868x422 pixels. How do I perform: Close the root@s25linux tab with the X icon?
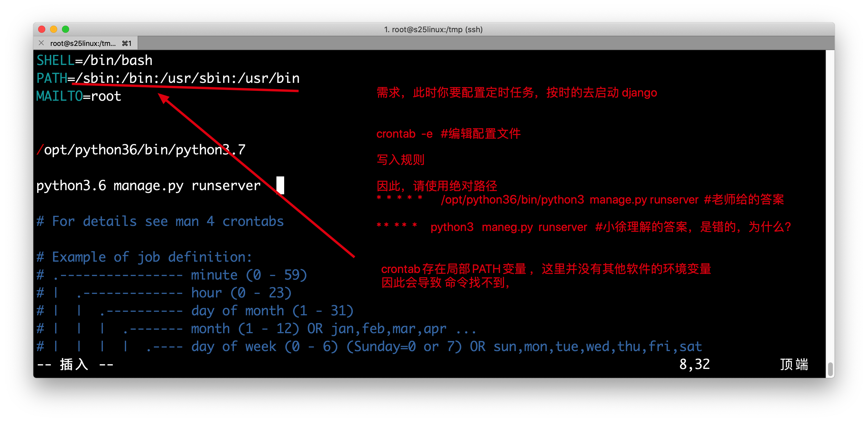pyautogui.click(x=41, y=43)
